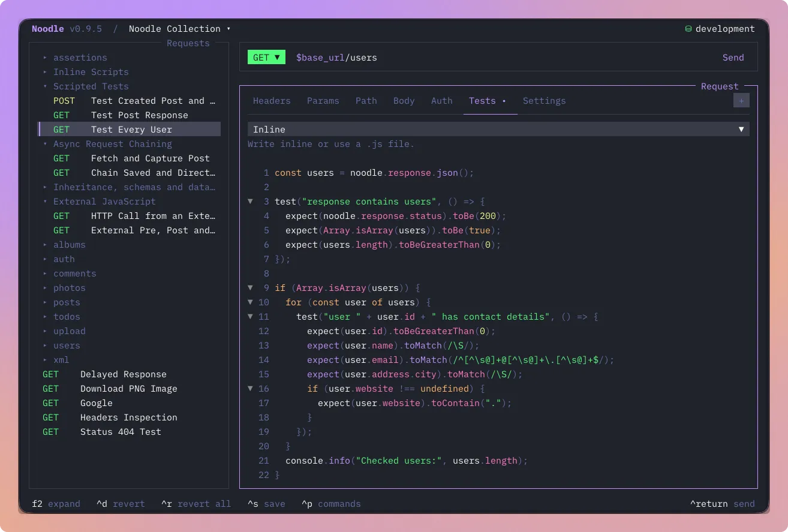
Task: Switch to the Headers tab
Action: [272, 101]
